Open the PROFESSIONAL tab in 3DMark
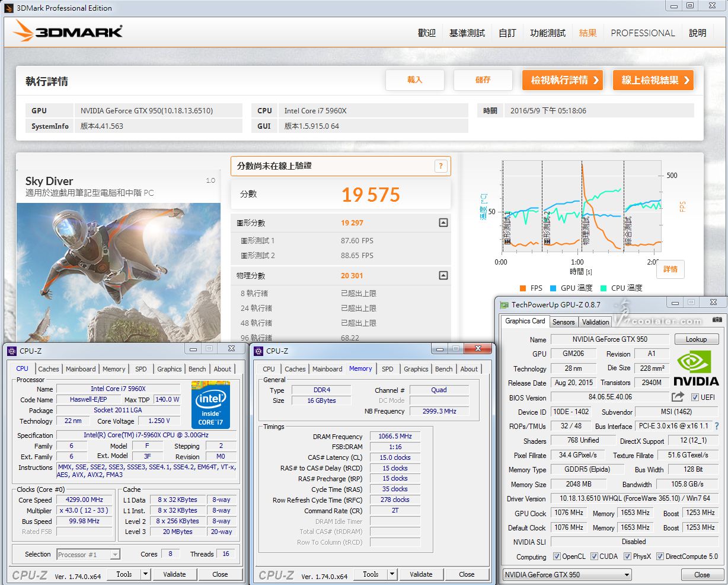Image resolution: width=728 pixels, height=585 pixels. 643,33
